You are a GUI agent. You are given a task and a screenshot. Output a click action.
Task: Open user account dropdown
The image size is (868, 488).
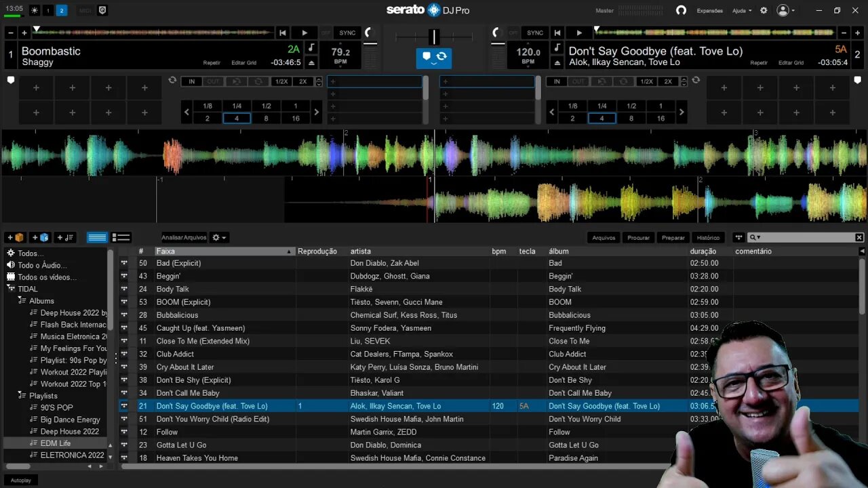click(786, 10)
